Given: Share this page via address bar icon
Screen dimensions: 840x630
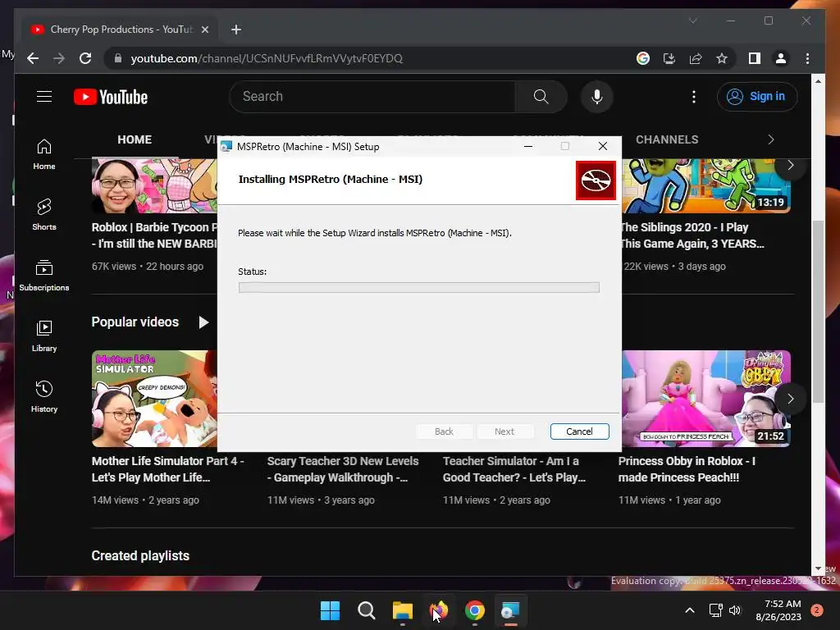Looking at the screenshot, I should pos(696,58).
